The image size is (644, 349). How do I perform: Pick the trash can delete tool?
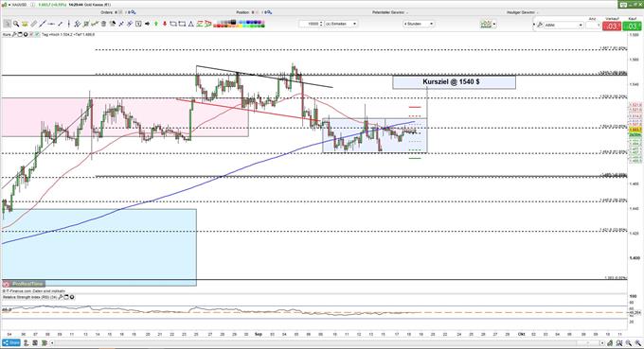tap(103, 24)
